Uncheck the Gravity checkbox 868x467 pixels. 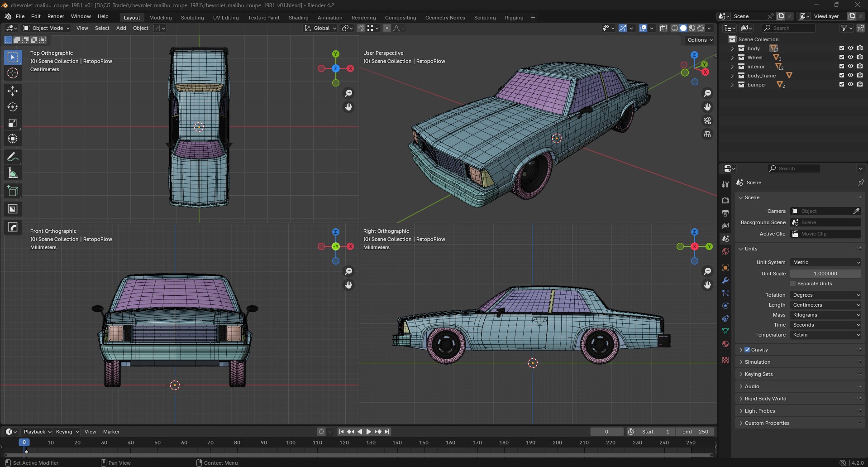pyautogui.click(x=747, y=350)
